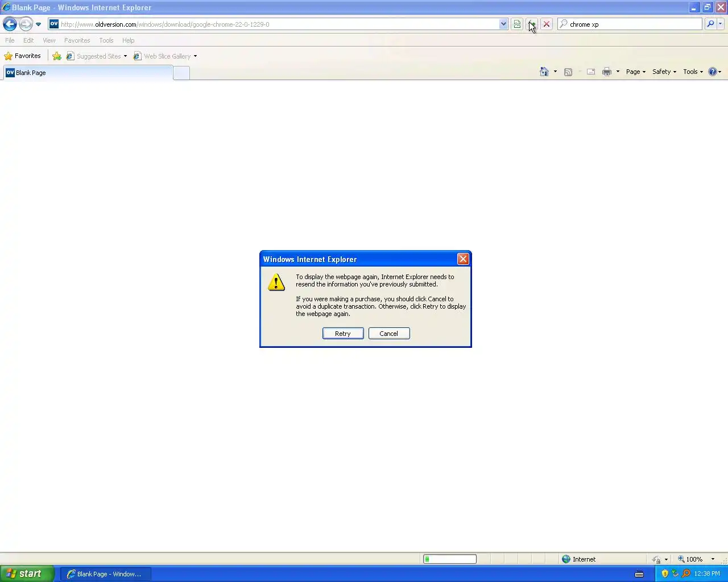The height and width of the screenshot is (582, 728).
Task: Click the Back navigation arrow
Action: [x=10, y=24]
